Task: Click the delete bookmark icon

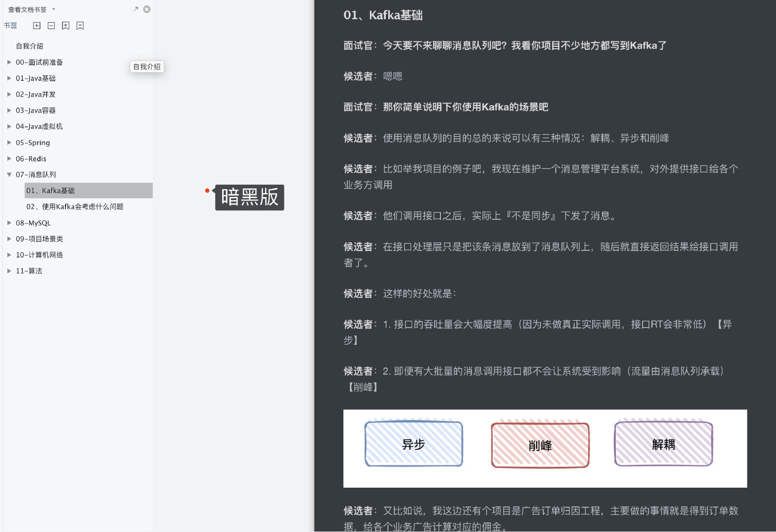Action: 80,26
